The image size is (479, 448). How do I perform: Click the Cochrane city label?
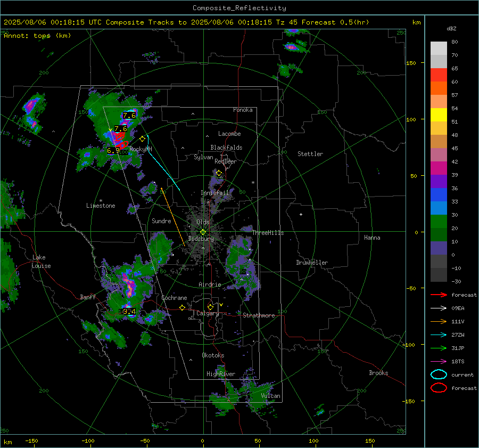(x=174, y=298)
